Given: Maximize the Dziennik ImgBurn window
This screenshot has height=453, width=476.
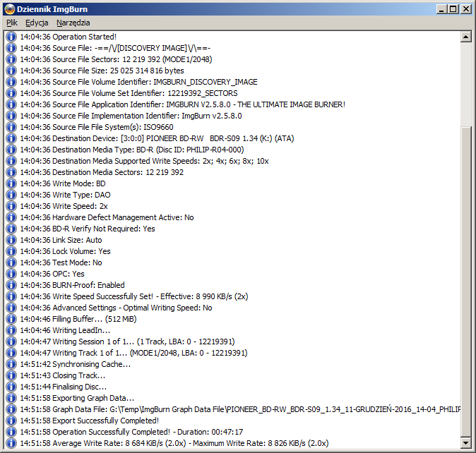Looking at the screenshot, I should click(453, 9).
